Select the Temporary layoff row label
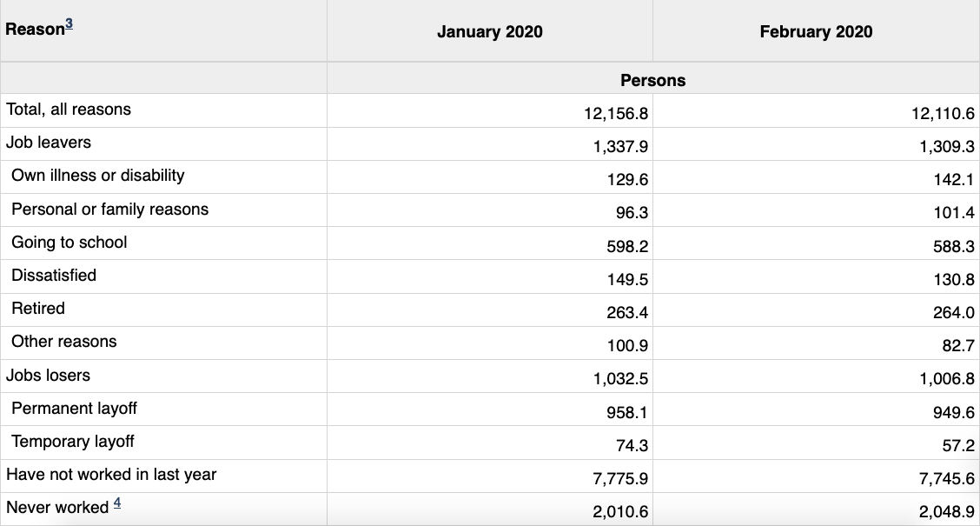Screen dimensions: 980x526 pos(73,442)
